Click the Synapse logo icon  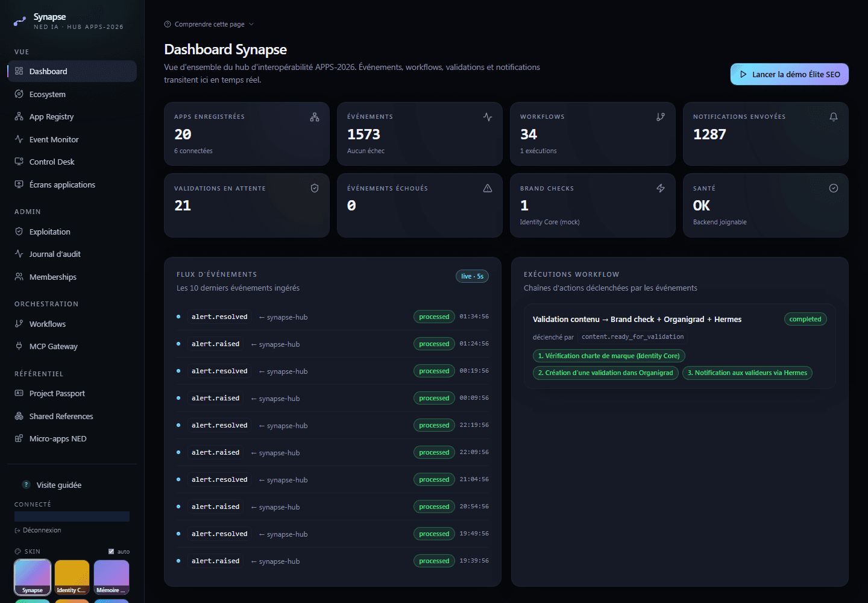tap(20, 22)
